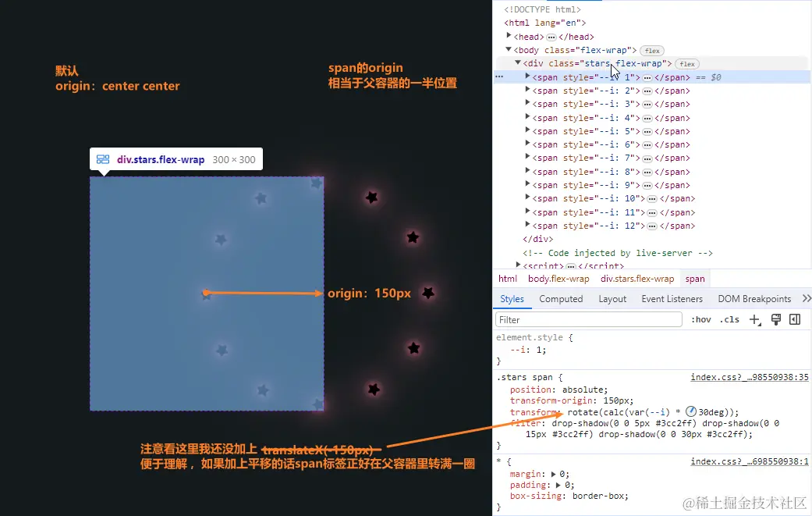Switch to the Styles tab
Viewport: 812px width, 516px height.
[x=512, y=299]
